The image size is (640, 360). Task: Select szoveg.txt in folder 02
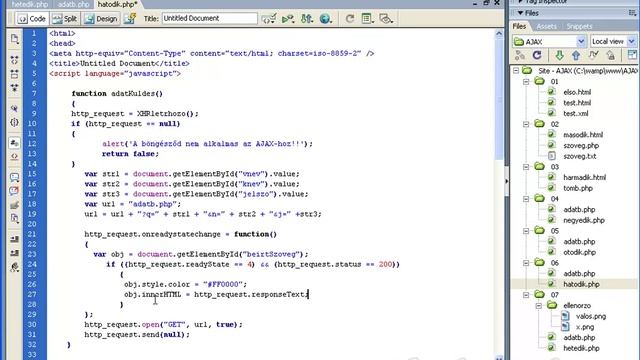pyautogui.click(x=580, y=156)
